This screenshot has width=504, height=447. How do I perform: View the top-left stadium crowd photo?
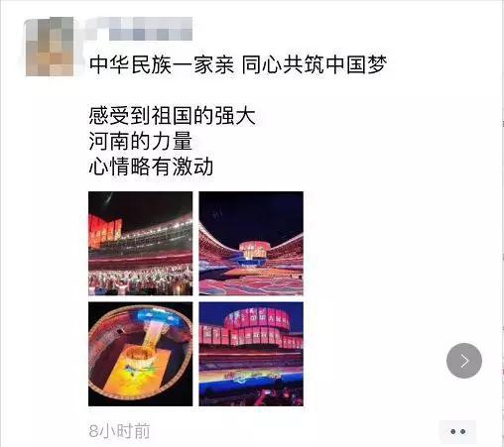[140, 244]
